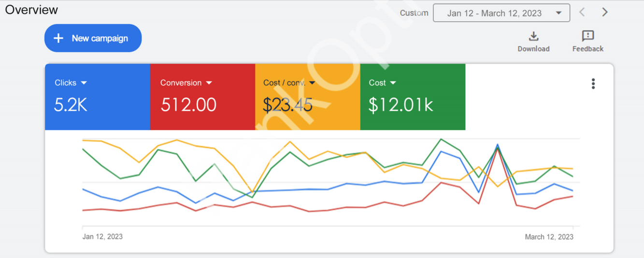Click the Feedback text label
This screenshot has width=644, height=258.
(x=588, y=49)
